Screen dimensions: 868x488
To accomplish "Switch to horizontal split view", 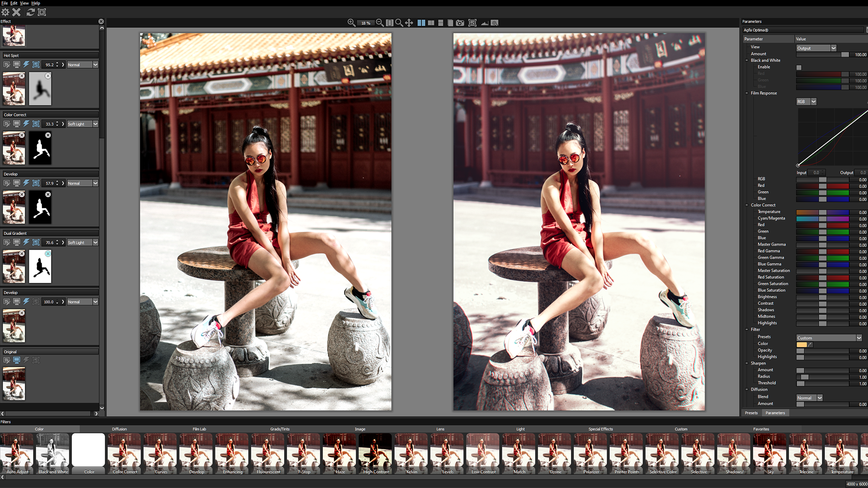I will tap(440, 23).
